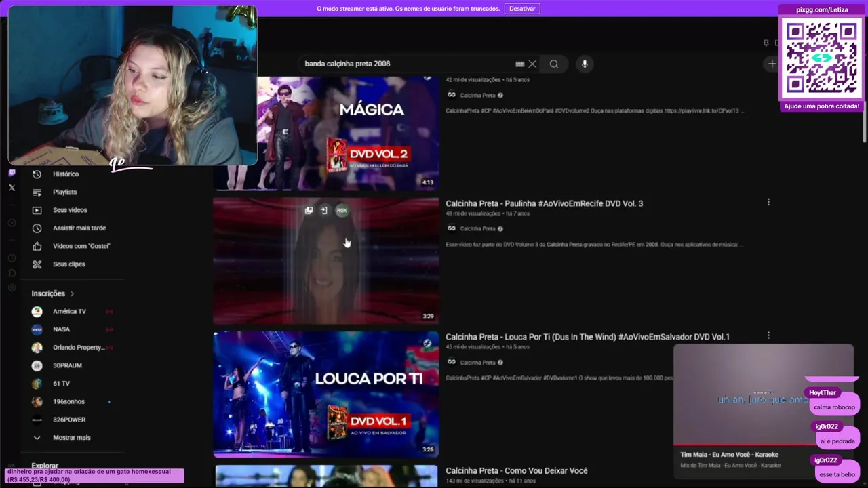Open NASA channel avatar

click(37, 329)
